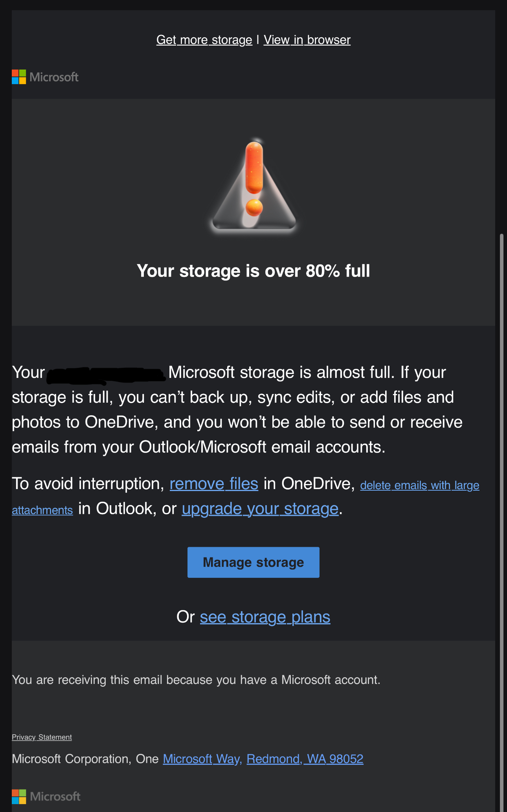Click the orange exclamation warning triangle icon
Screen dimensions: 507x812
[x=254, y=185]
